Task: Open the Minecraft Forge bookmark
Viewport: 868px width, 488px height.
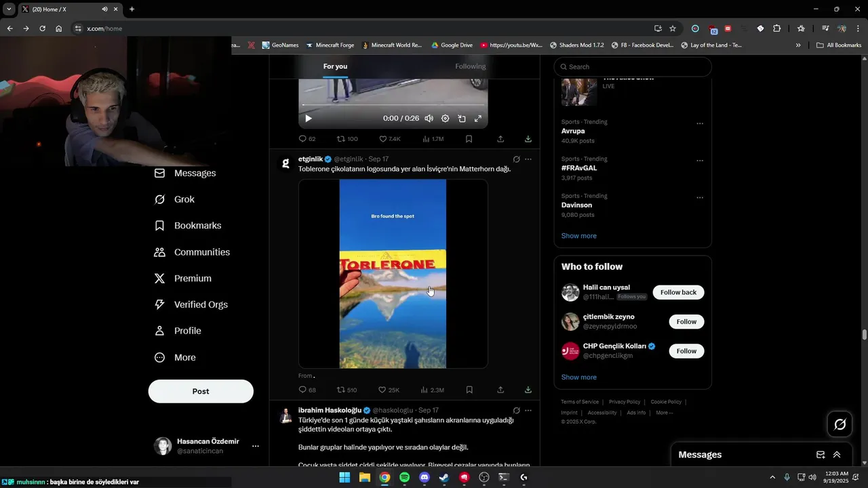Action: [x=330, y=45]
